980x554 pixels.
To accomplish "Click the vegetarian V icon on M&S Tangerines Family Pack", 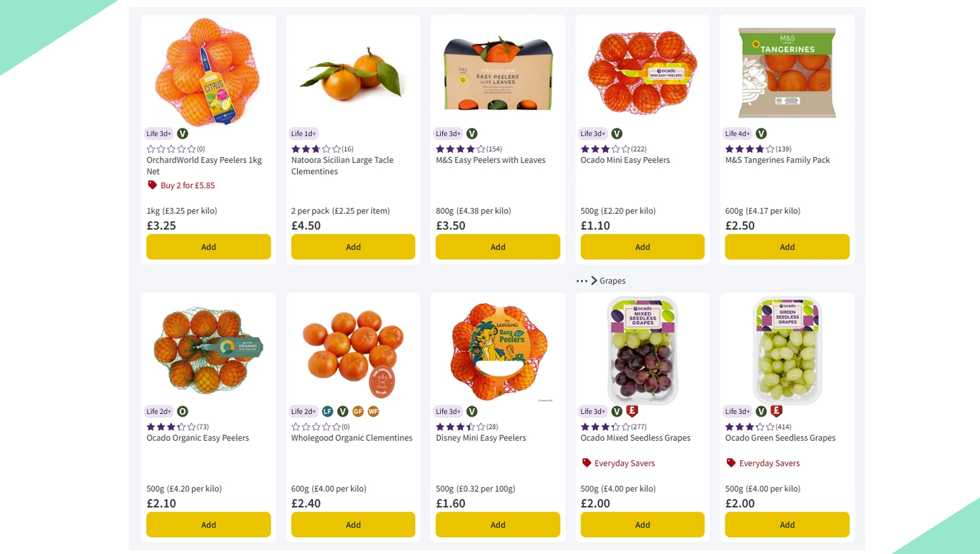I will [x=761, y=134].
